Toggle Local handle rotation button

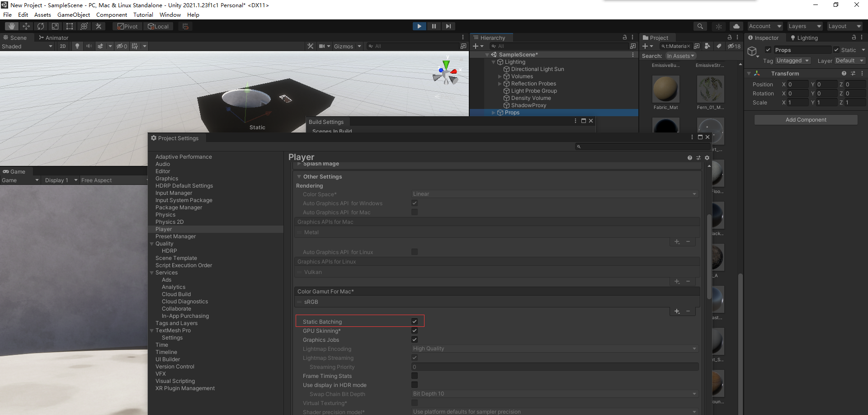click(x=158, y=26)
